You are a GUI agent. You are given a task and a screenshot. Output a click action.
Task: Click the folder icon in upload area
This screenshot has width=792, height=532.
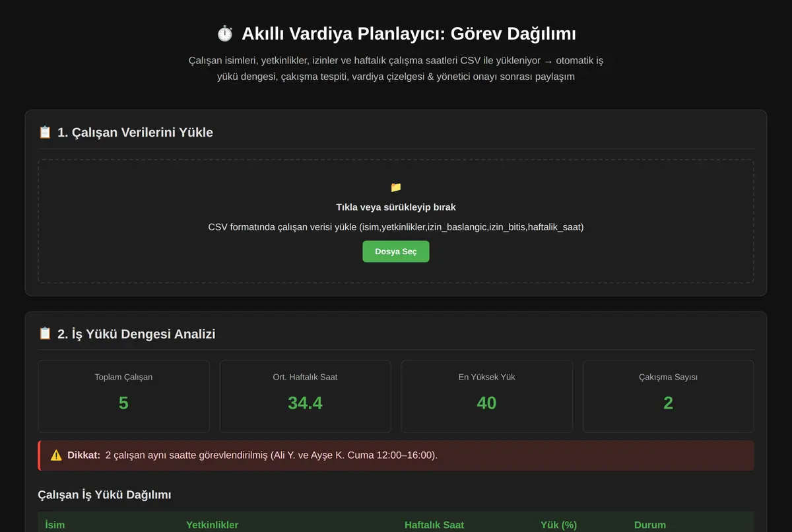point(396,187)
